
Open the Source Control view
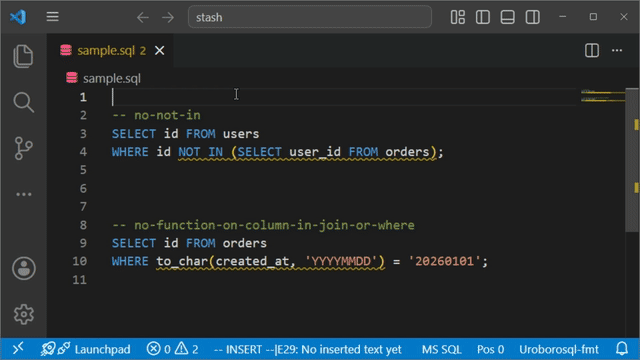(23, 148)
